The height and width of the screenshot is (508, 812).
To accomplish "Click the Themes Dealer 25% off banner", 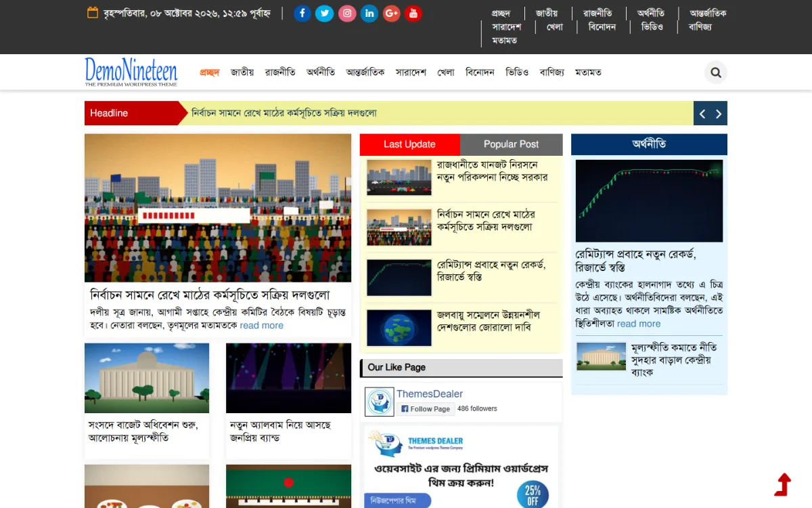I will pos(461,467).
